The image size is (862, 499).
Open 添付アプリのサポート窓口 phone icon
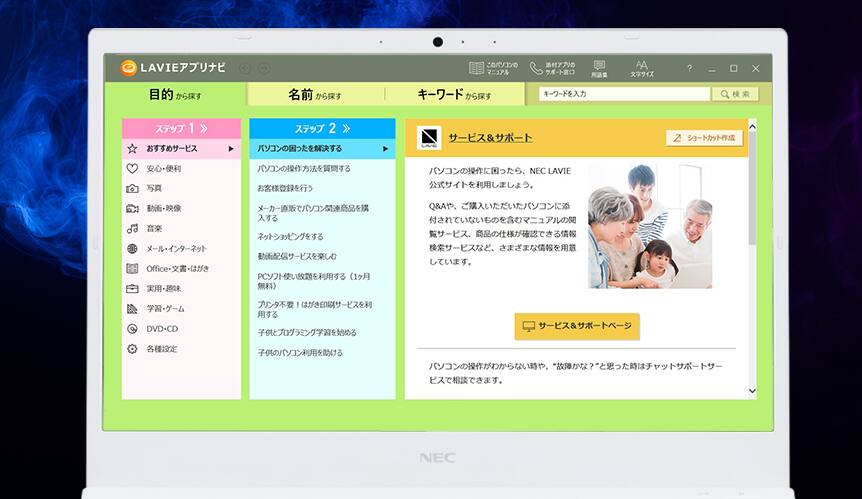tap(535, 68)
